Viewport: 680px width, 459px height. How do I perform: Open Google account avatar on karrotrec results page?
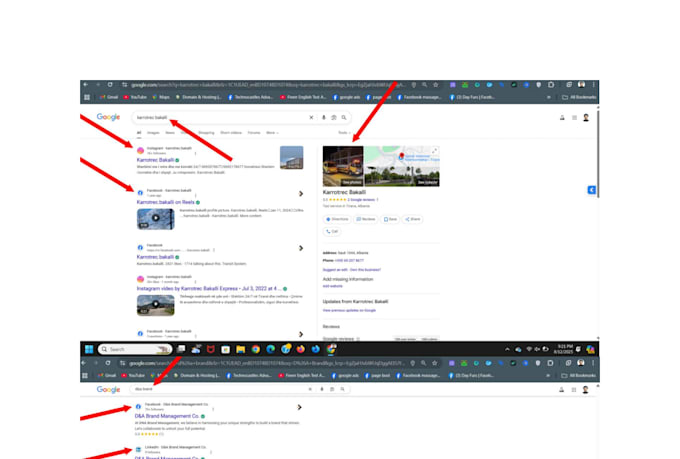tap(586, 118)
